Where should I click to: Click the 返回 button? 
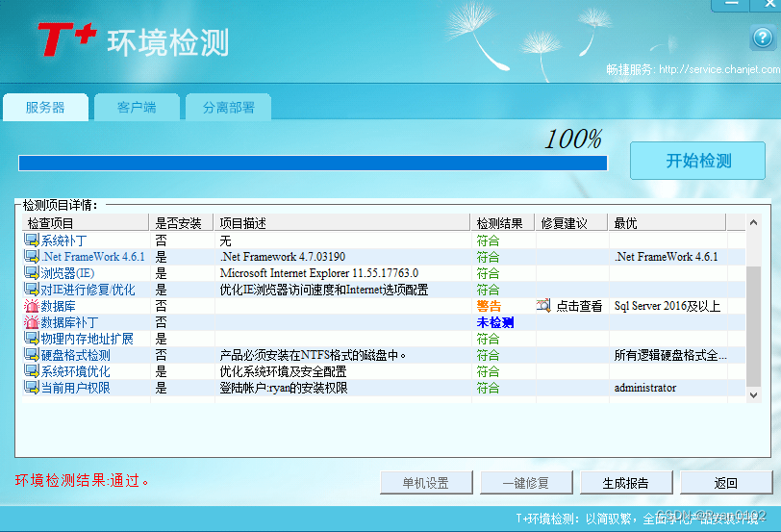point(726,483)
